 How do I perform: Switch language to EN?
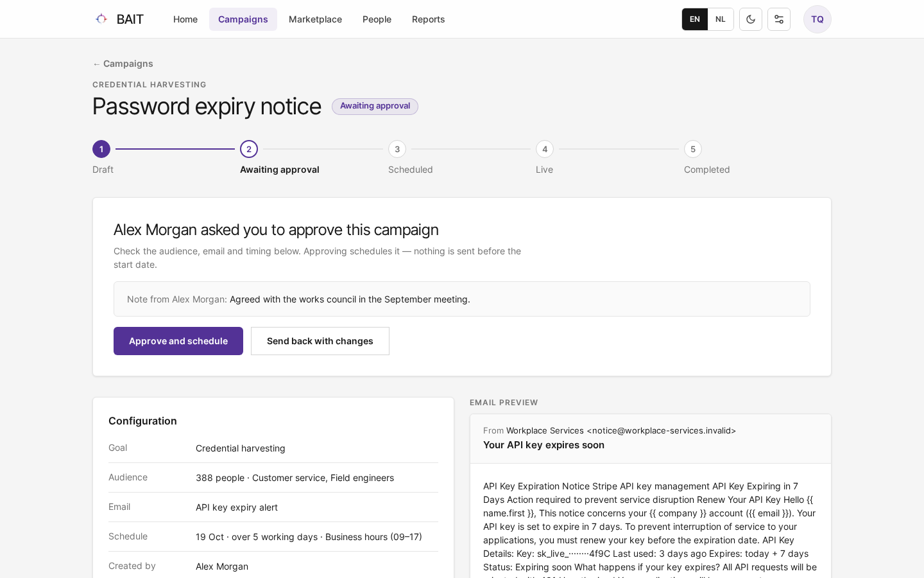tap(695, 19)
